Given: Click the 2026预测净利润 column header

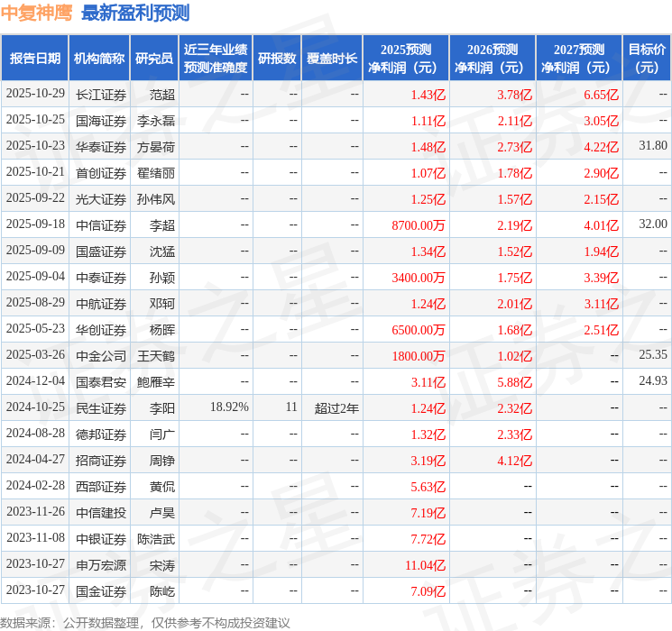Looking at the screenshot, I should click(492, 59).
